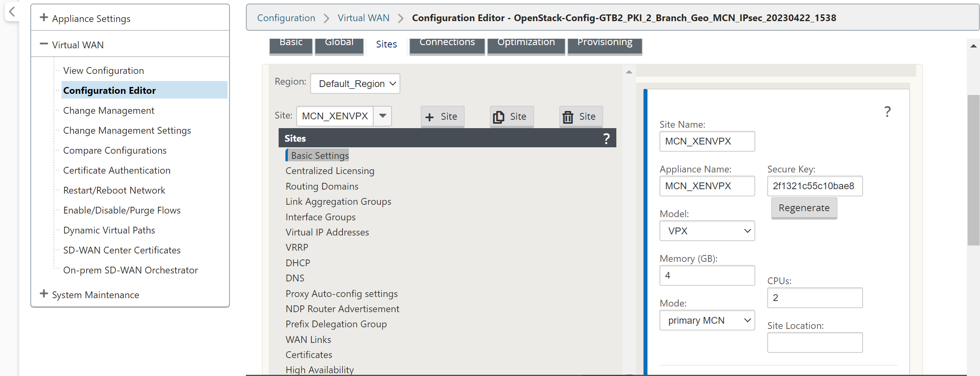Click the Sites list scroll-up arrow

629,72
